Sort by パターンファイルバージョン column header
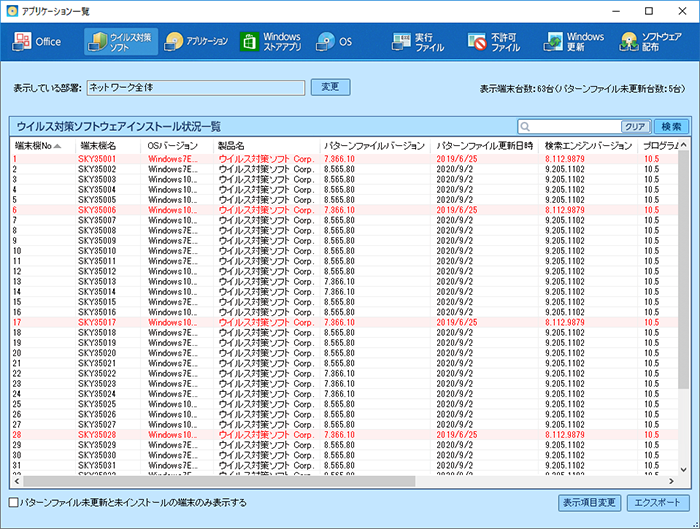 [x=375, y=146]
